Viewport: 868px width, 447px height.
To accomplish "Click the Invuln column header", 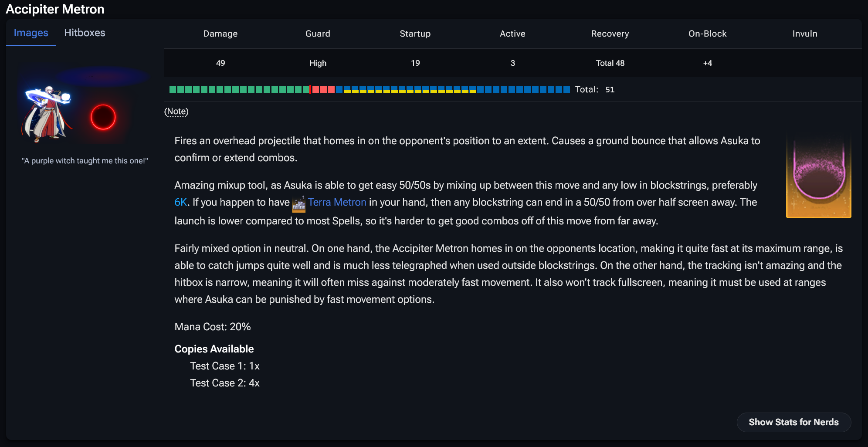I will click(x=805, y=34).
